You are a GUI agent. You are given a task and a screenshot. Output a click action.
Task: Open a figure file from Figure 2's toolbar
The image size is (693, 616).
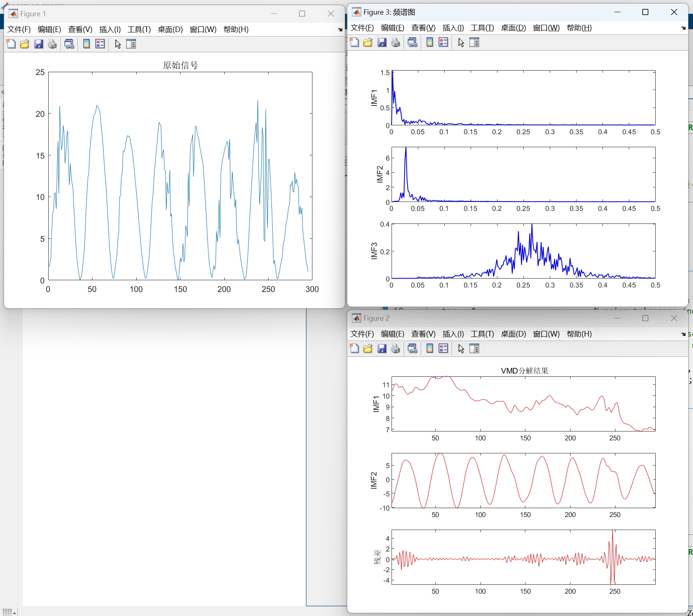point(368,348)
